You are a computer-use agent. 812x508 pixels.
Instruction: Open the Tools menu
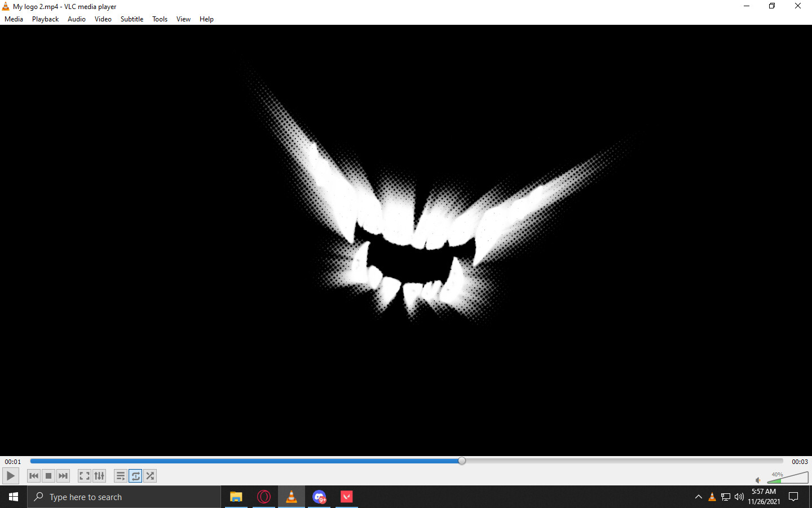(160, 19)
